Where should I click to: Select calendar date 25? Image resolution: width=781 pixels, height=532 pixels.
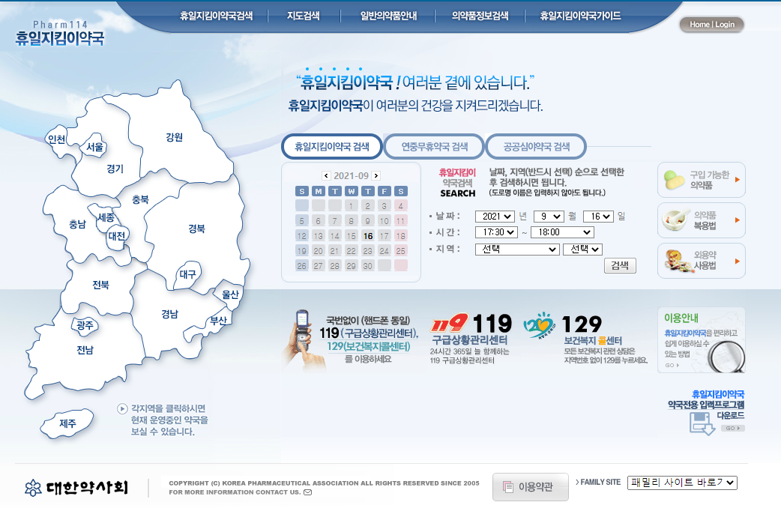click(400, 250)
